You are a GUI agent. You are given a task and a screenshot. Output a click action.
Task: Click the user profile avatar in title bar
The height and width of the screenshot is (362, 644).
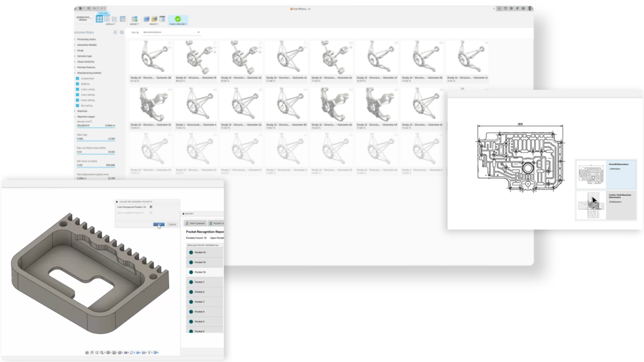(x=530, y=9)
